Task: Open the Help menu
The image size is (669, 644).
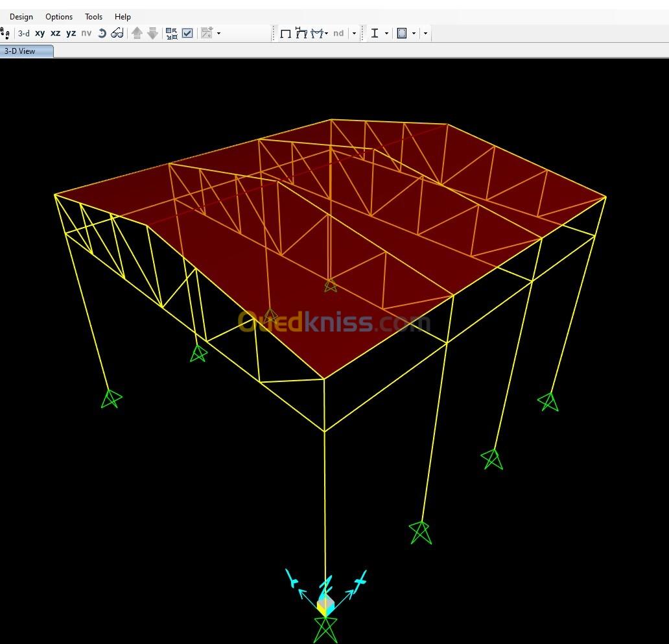Action: (123, 17)
